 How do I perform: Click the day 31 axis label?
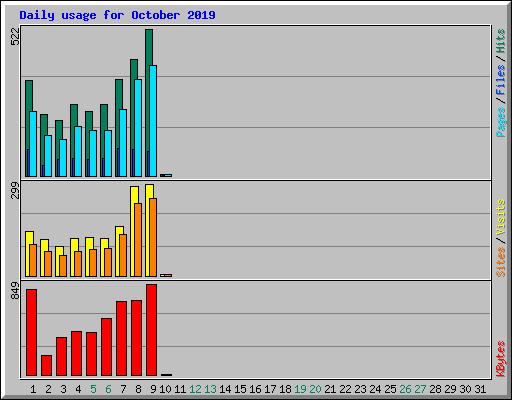480,389
